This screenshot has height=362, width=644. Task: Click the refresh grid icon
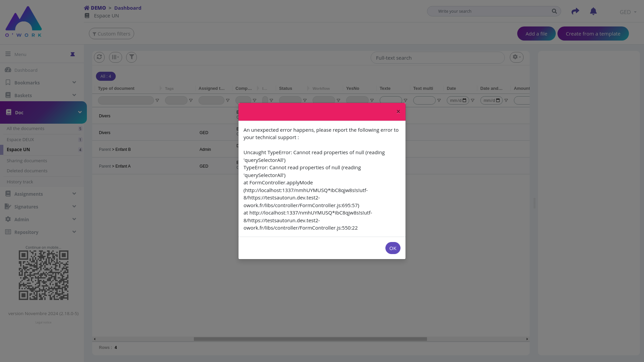click(x=99, y=57)
